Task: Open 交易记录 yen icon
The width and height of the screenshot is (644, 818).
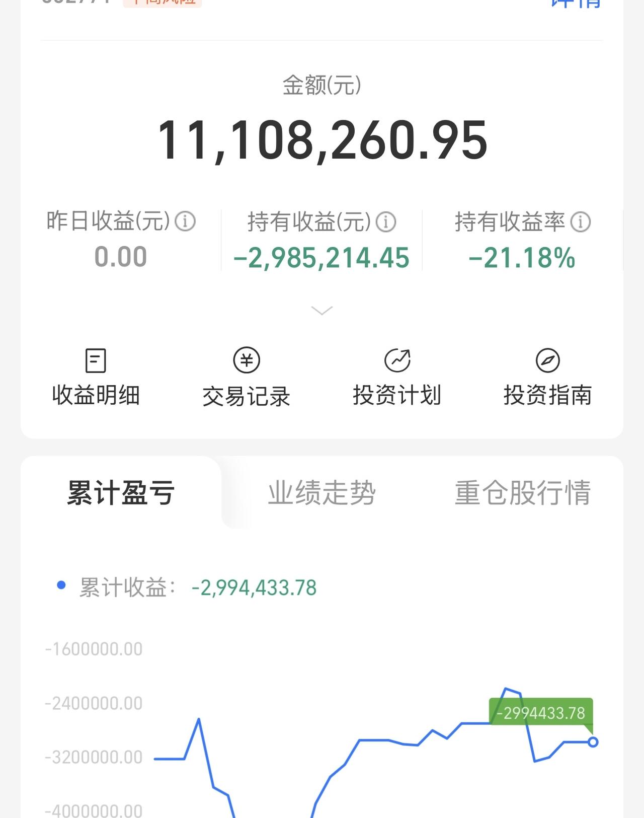Action: point(247,360)
